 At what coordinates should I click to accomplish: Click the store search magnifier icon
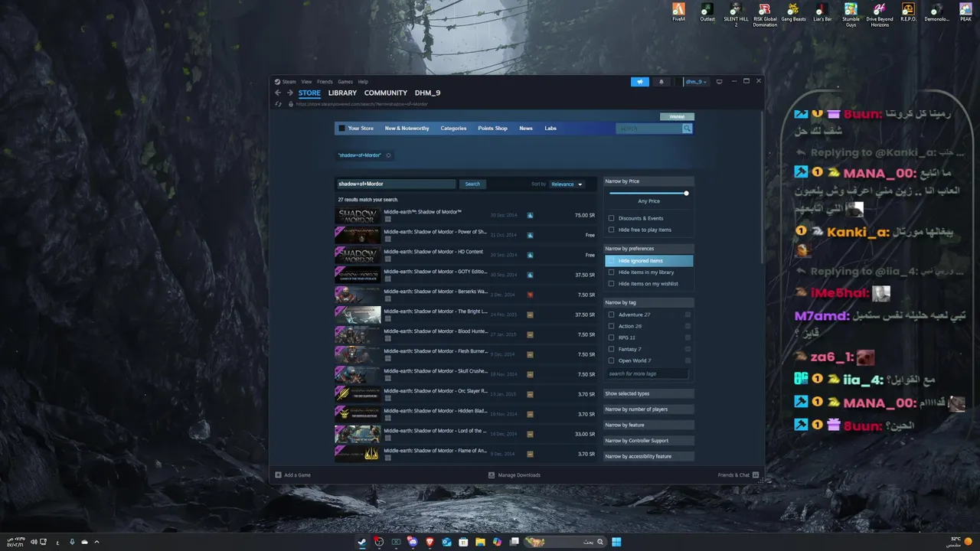687,129
